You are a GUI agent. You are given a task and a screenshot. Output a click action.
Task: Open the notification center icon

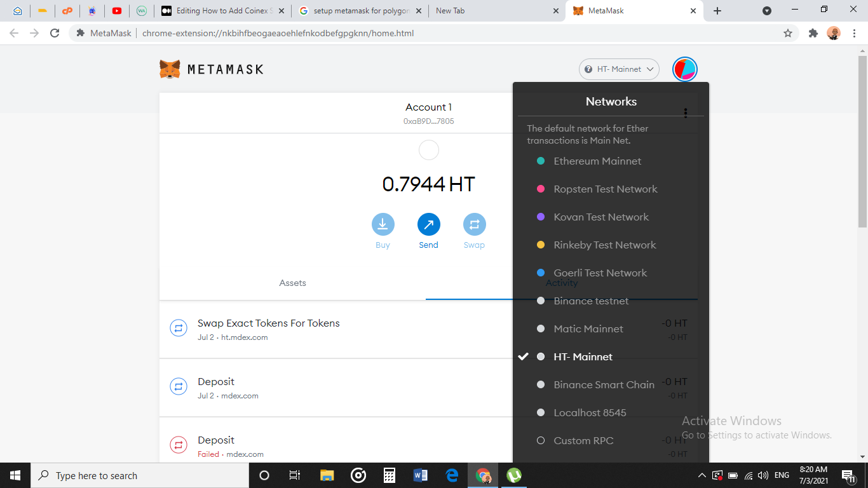[848, 475]
